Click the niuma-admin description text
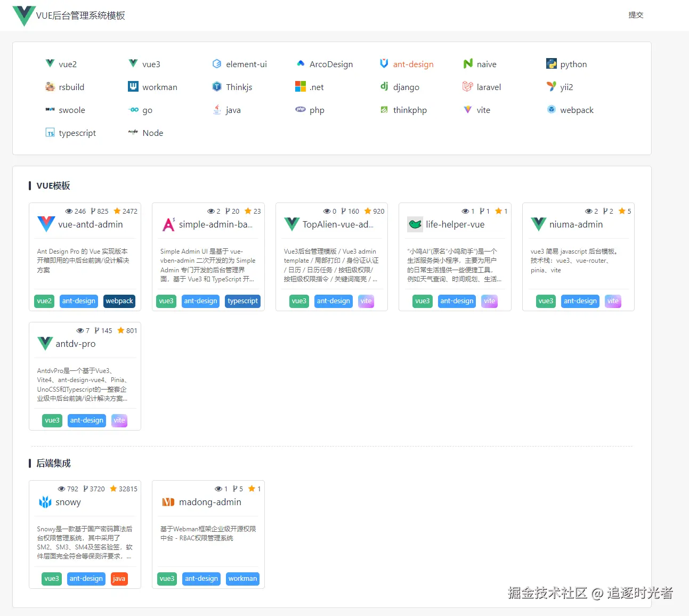The height and width of the screenshot is (616, 689). coord(574,261)
